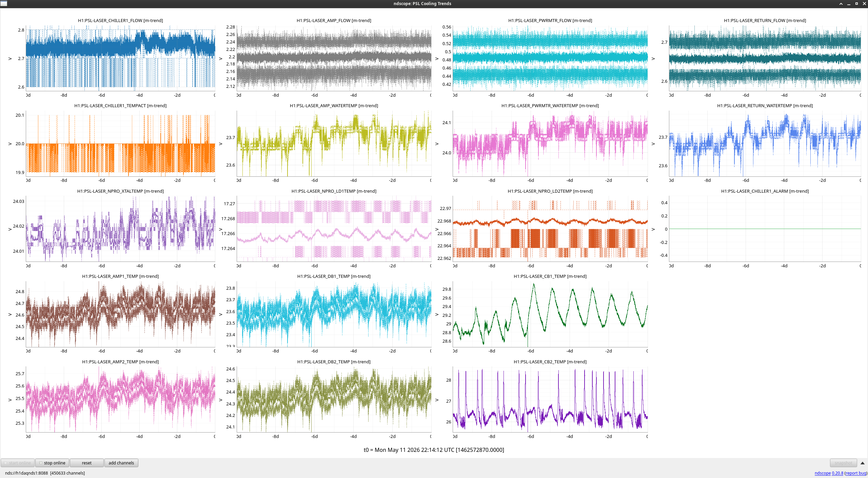Click the 29.8 tick on the CB1_TEMP axis

(447, 289)
